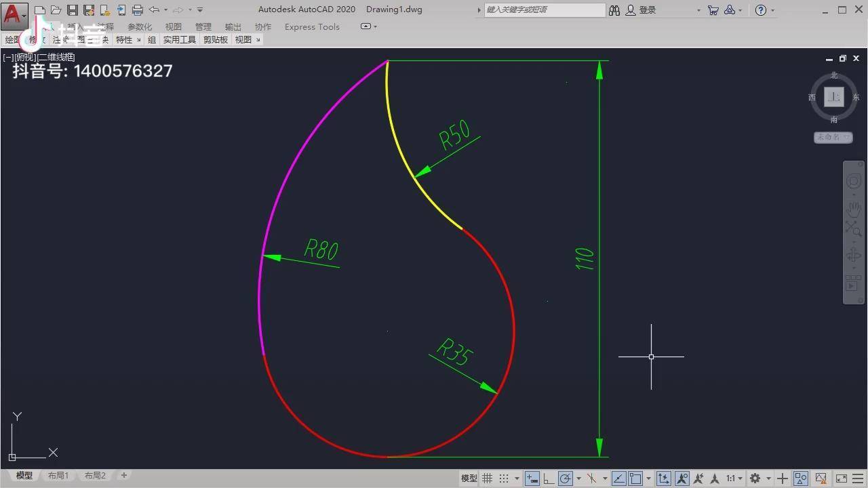Select the Pan hand tool in navigation bar
Screen dimensions: 868x488
[x=853, y=209]
